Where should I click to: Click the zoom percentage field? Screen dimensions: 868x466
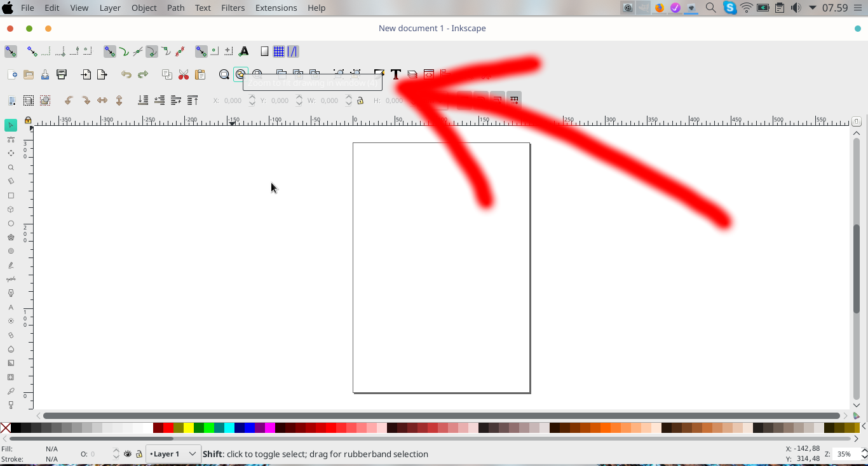point(845,454)
